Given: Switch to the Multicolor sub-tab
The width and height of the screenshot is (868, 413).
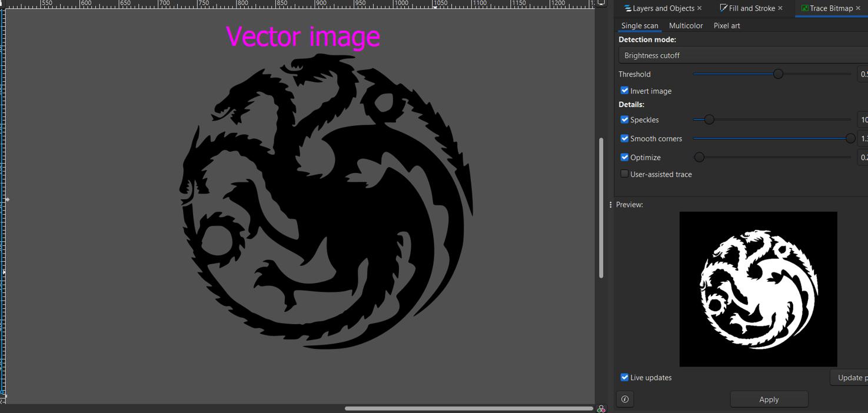Looking at the screenshot, I should click(686, 26).
